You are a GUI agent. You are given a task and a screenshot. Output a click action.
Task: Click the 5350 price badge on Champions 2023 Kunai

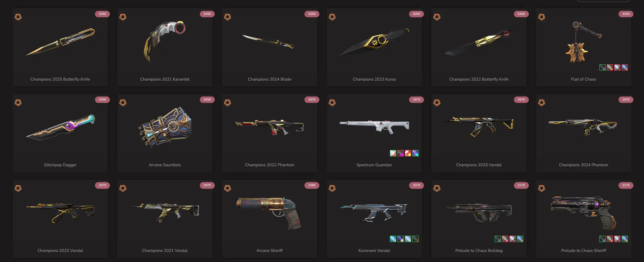click(416, 14)
